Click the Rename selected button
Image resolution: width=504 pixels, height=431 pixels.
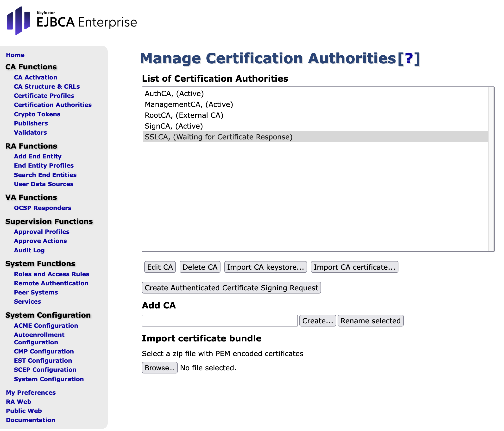(x=370, y=321)
